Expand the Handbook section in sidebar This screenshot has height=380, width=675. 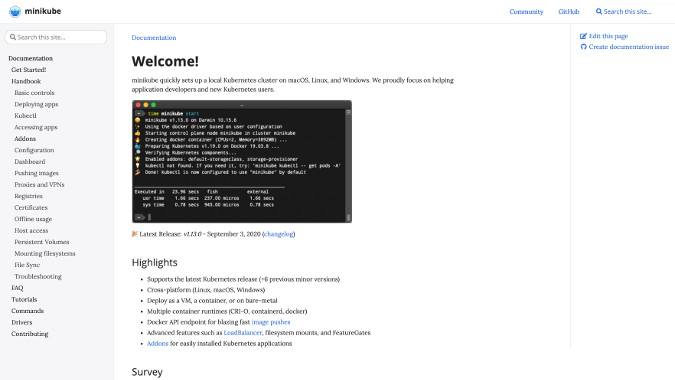(26, 81)
